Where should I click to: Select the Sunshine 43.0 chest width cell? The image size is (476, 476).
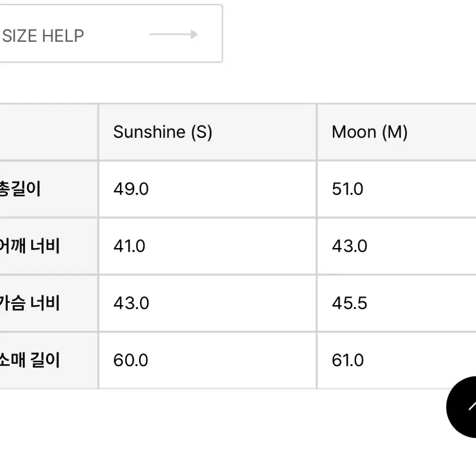pos(208,303)
